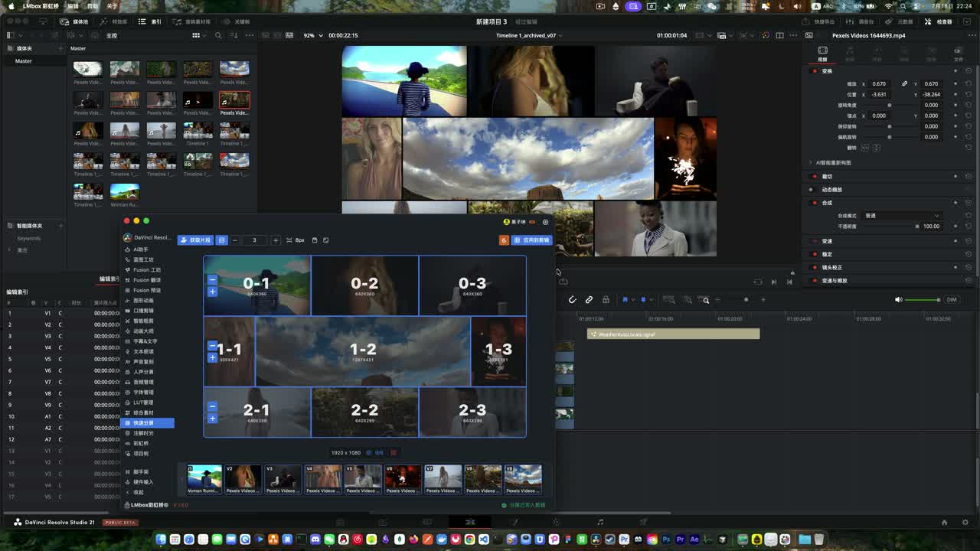Click the media pool search magnifier icon
980x551 pixels.
pos(218,35)
